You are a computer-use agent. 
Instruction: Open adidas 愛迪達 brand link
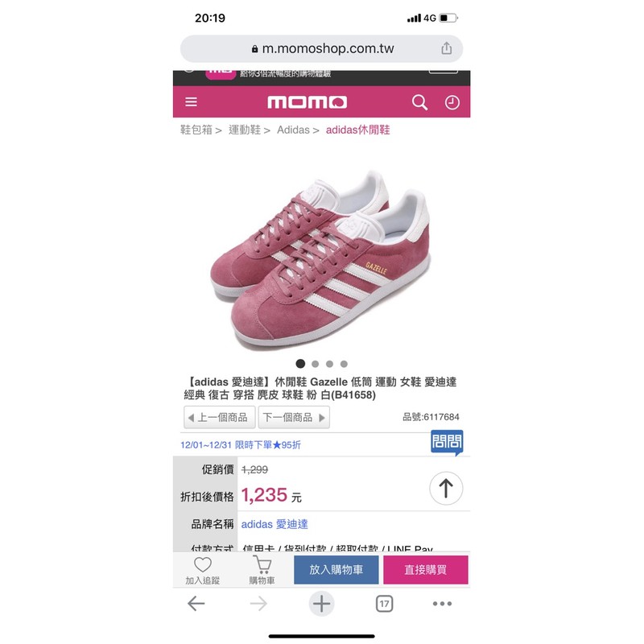(275, 524)
